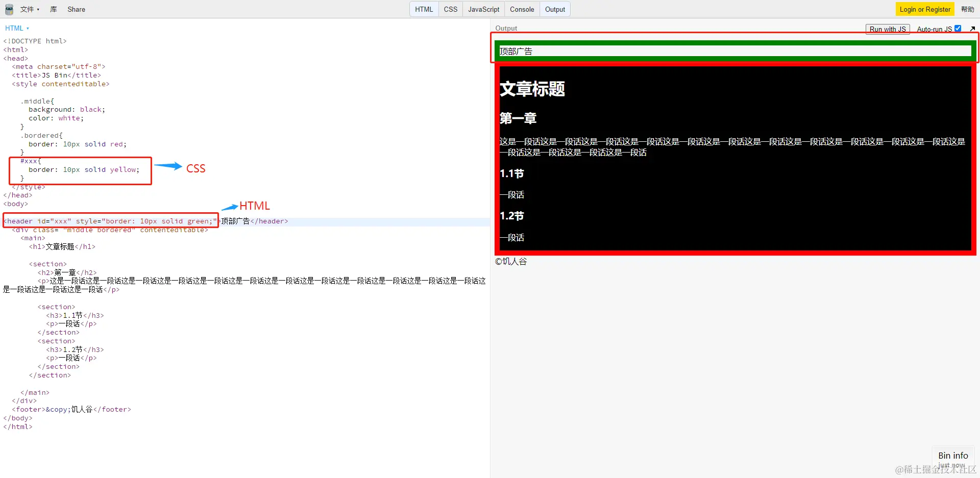Switch to the JavaScript tab
Viewport: 980px width, 478px height.
(x=483, y=9)
